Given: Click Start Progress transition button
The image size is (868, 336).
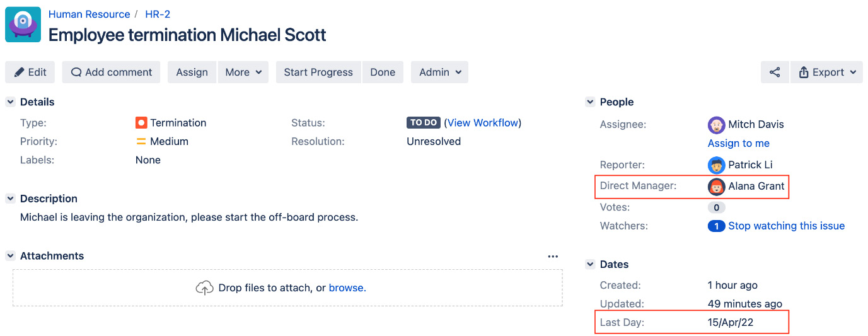Looking at the screenshot, I should [318, 72].
